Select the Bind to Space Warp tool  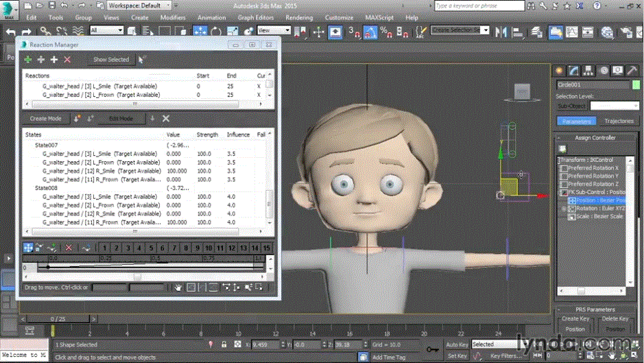(78, 31)
